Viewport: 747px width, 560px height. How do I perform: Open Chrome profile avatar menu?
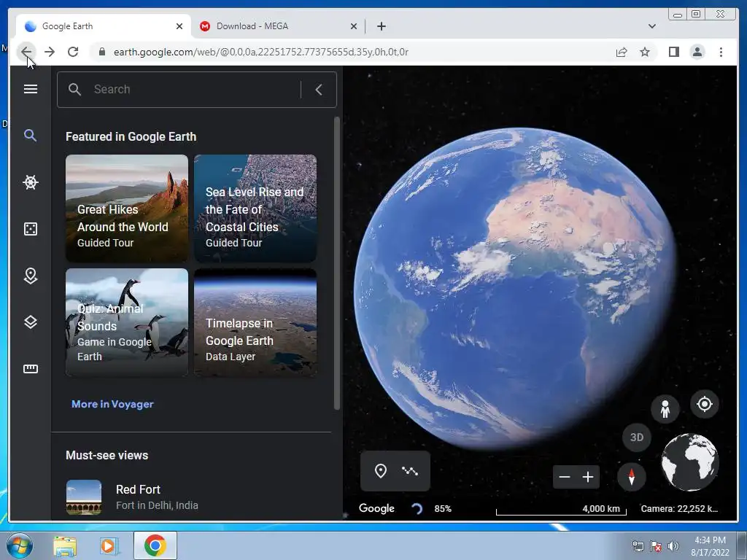(697, 52)
